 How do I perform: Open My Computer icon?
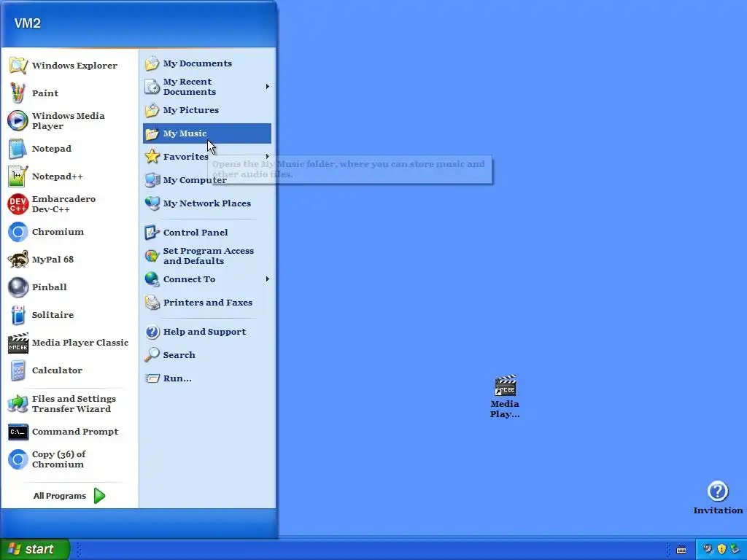click(152, 180)
